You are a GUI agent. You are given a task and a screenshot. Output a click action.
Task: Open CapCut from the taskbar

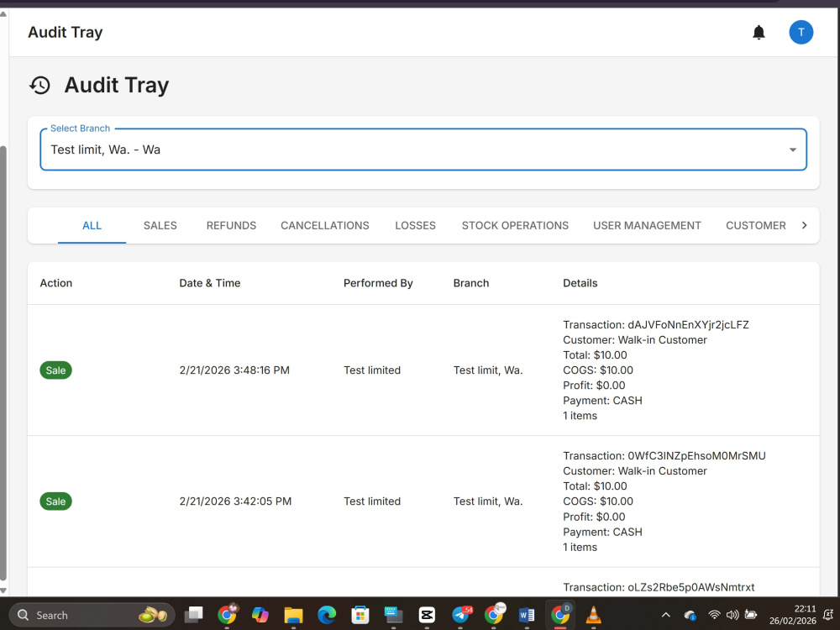tap(427, 615)
